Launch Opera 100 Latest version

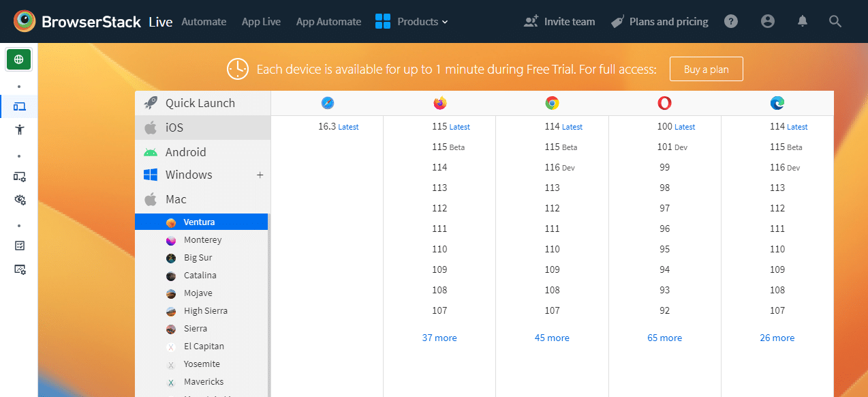click(x=676, y=126)
